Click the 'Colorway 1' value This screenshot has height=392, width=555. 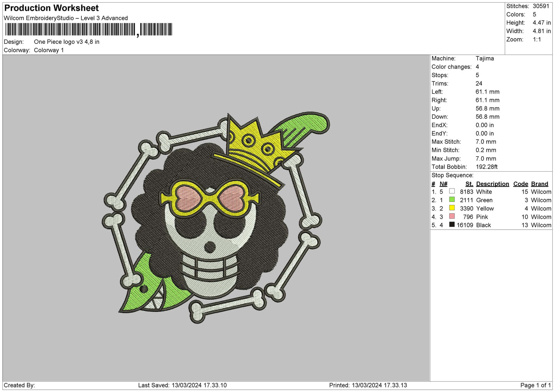49,50
